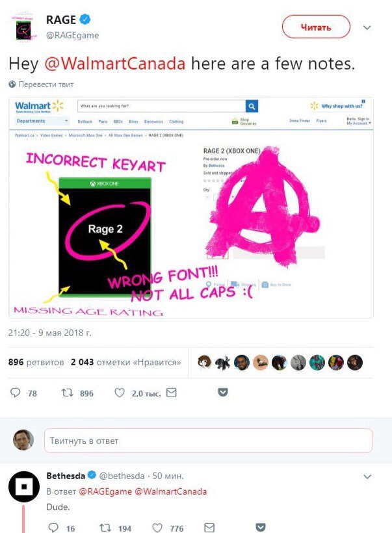Screen dimensions: 392x533
Task: Follow RAGE with the Читать button
Action: coord(316,27)
